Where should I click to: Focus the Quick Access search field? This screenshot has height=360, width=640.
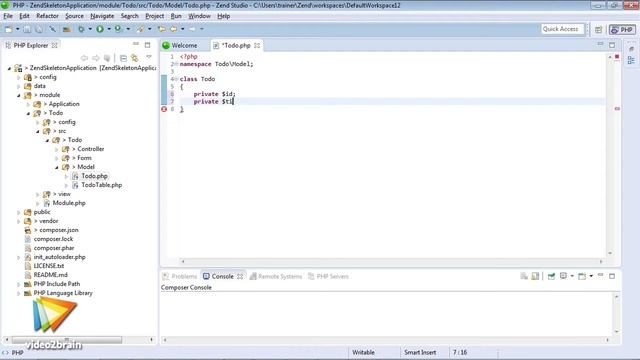click(562, 29)
